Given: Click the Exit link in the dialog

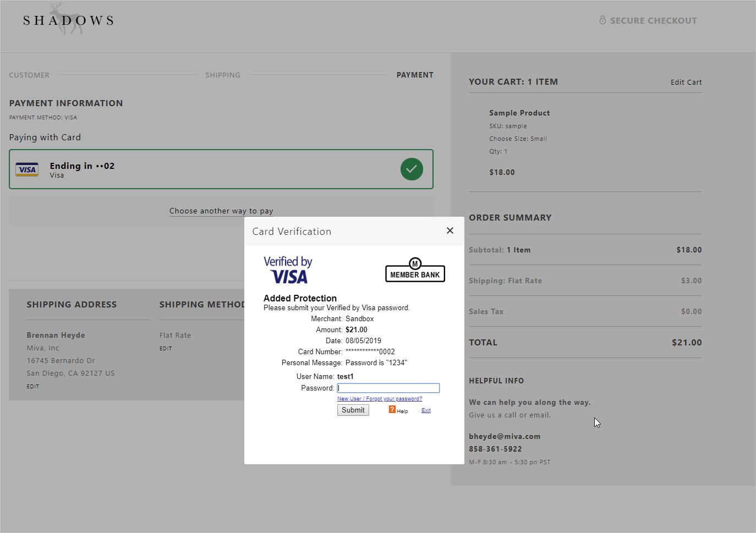Looking at the screenshot, I should (x=426, y=410).
